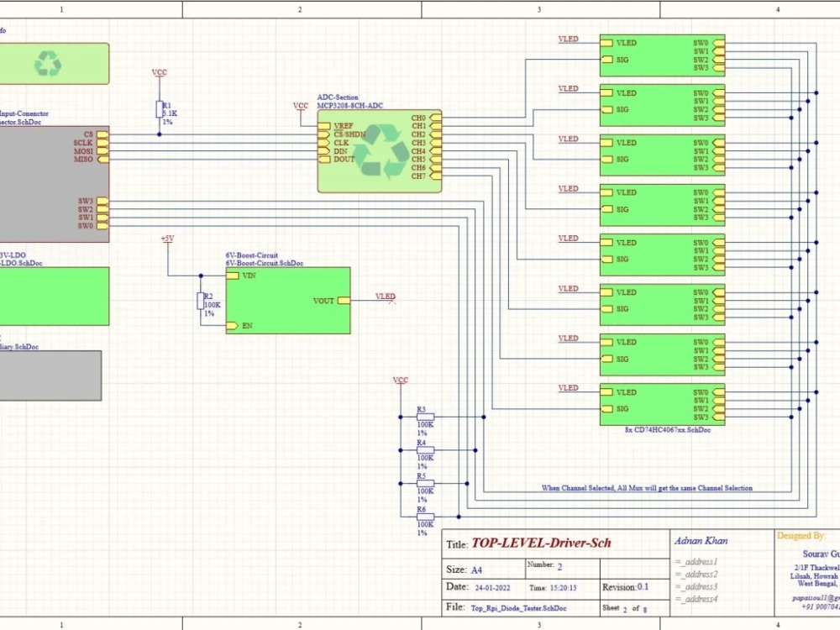Click the Top_Rpi_Diode_Tester.SchDoc file name

(x=521, y=607)
